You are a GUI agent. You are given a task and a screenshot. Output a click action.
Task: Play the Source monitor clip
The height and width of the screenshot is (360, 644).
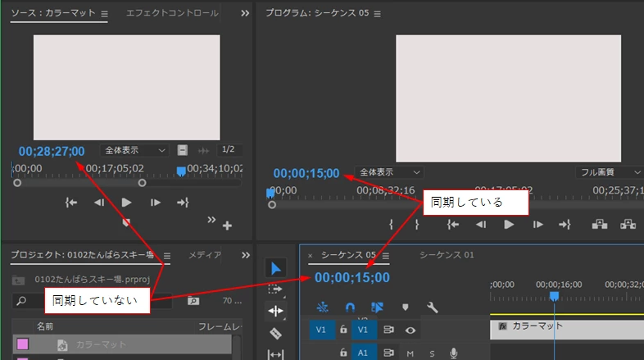pos(126,203)
